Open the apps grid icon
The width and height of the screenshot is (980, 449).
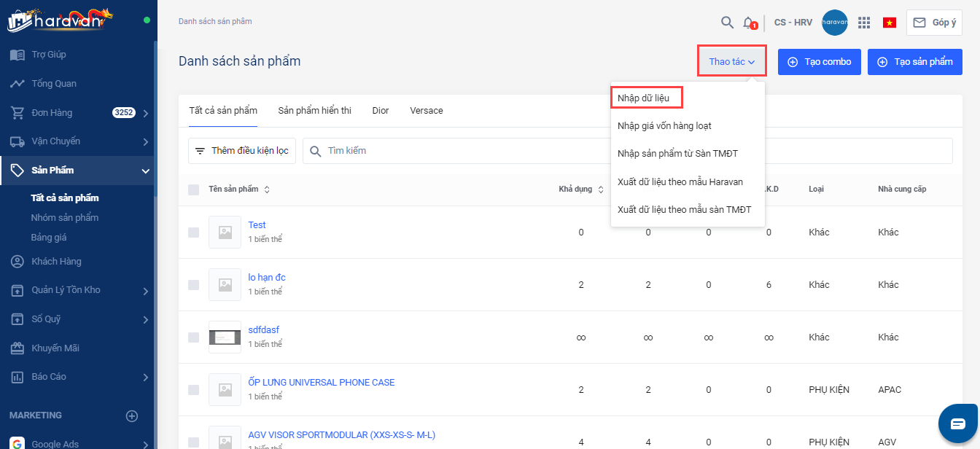864,23
